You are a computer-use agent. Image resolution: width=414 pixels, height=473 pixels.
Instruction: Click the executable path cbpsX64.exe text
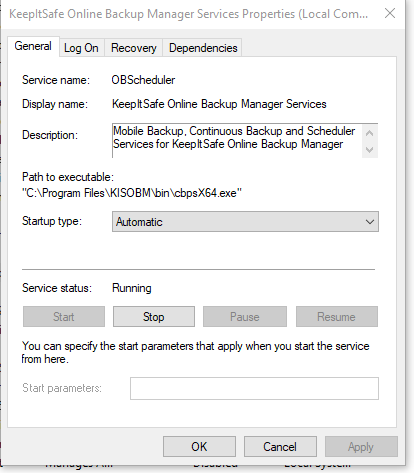click(x=132, y=193)
